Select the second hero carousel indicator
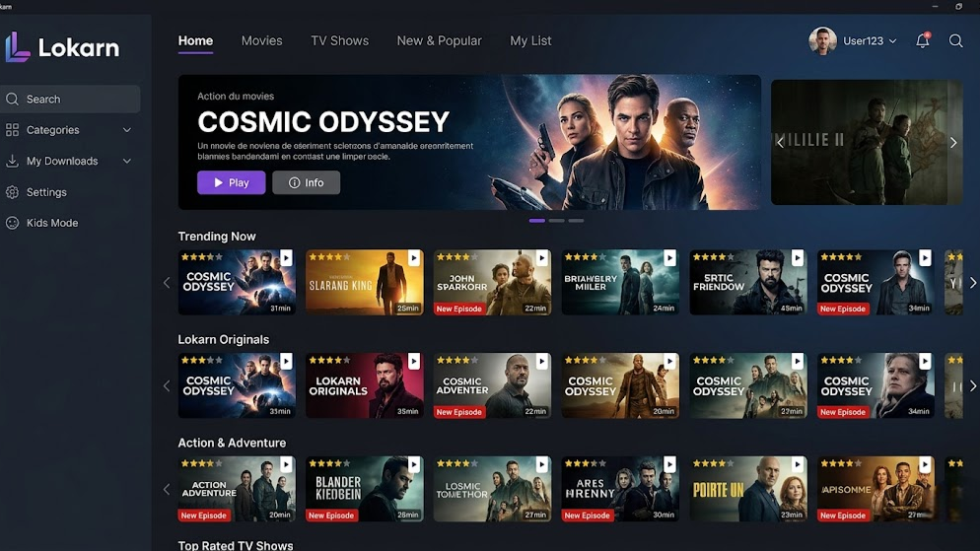Screen dimensions: 980x551 point(556,221)
